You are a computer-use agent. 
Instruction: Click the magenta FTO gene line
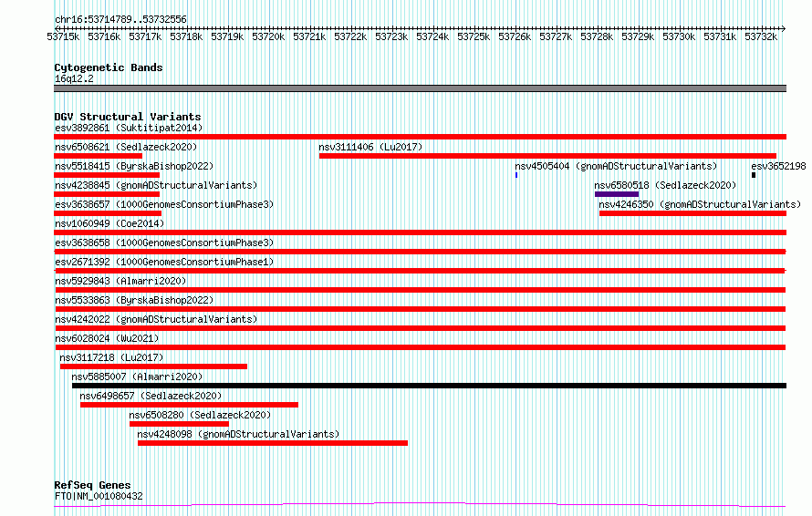coord(420,505)
